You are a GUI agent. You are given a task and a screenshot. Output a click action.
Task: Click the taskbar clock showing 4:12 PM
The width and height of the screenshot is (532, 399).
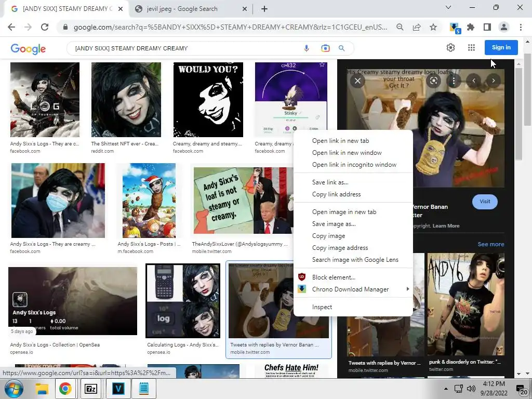[495, 389]
